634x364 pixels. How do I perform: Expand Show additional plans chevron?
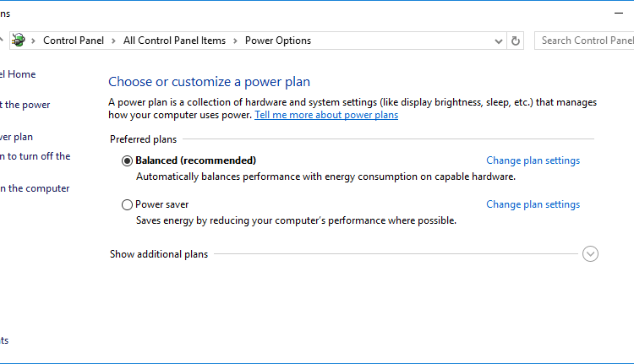590,253
